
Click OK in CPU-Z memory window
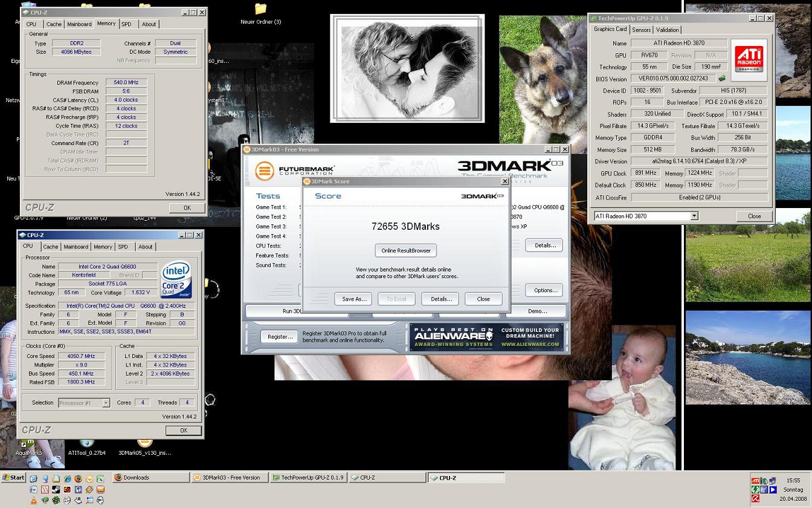pos(187,207)
